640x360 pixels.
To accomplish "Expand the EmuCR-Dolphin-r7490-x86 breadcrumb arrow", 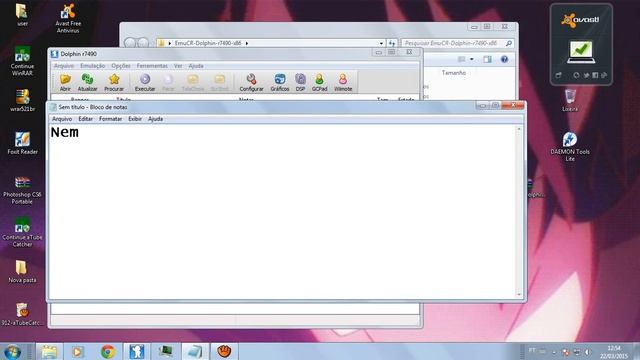I will click(247, 43).
